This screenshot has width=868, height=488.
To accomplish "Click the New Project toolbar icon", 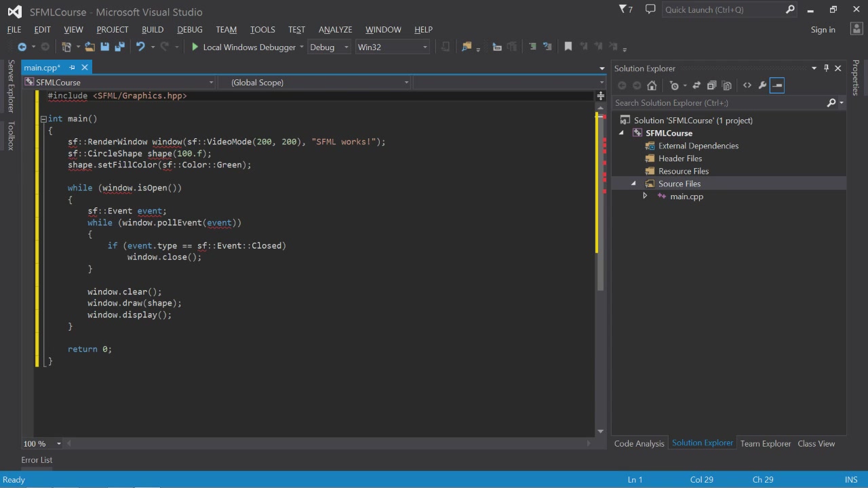I will [x=66, y=47].
